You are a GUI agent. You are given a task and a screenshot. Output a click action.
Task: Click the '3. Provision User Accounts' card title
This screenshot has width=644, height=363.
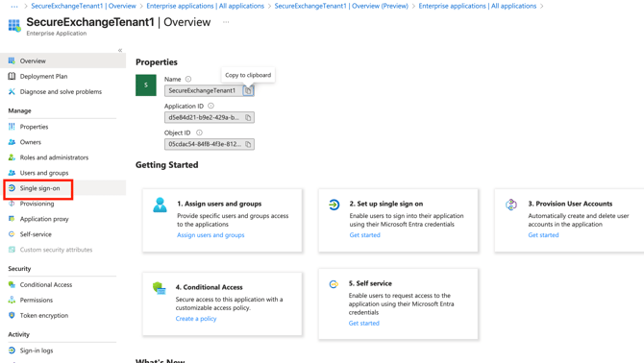coord(570,204)
